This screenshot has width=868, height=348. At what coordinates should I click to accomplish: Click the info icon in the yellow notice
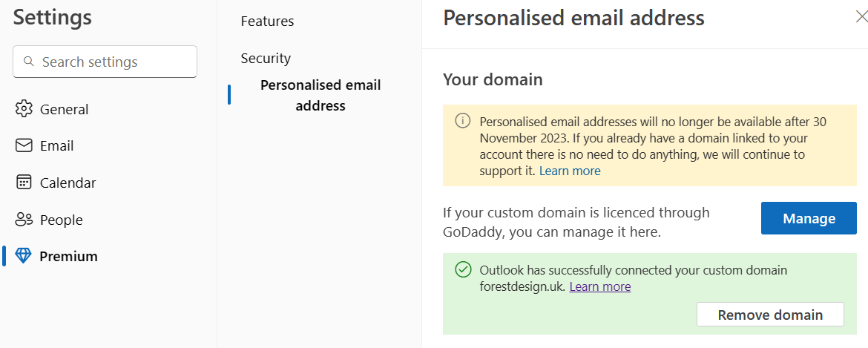pos(463,121)
